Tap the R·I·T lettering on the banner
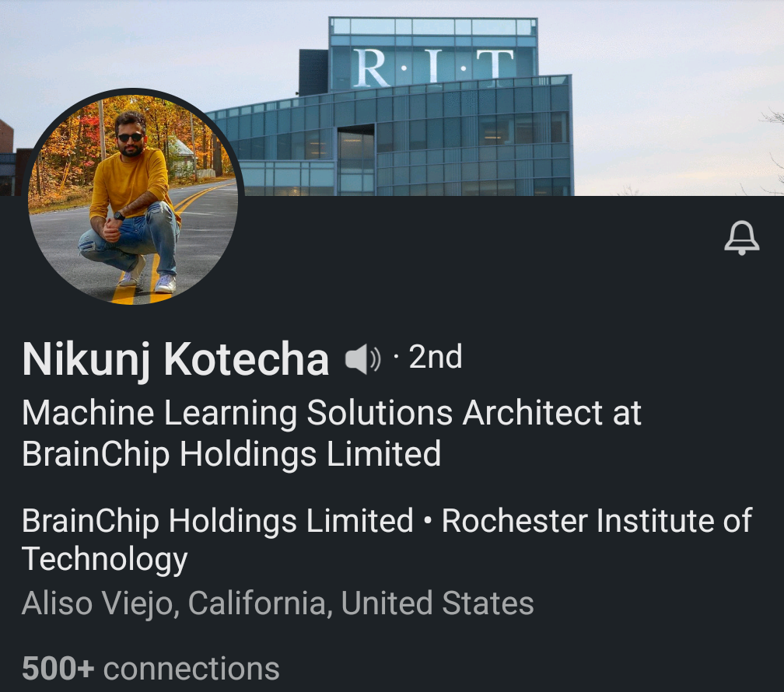 pyautogui.click(x=434, y=68)
